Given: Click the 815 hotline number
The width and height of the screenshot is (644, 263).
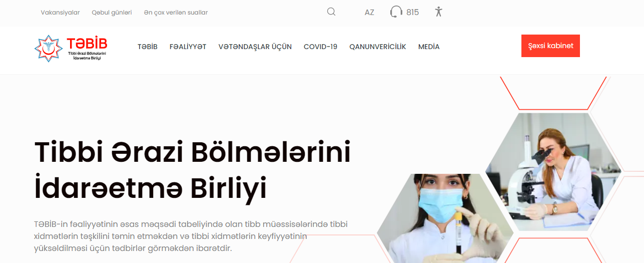Looking at the screenshot, I should [413, 13].
